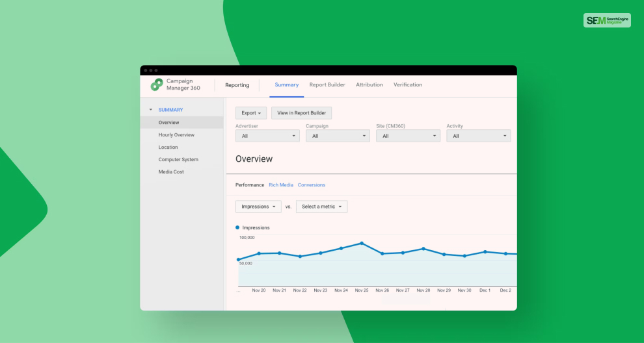
Task: Click the 50,000 y-axis label
Action: [246, 263]
